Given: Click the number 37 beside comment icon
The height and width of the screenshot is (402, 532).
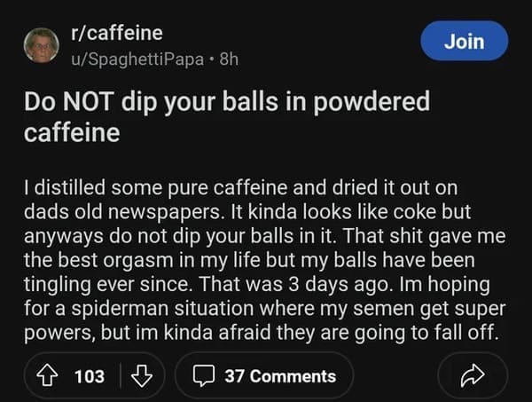Looking at the screenshot, I should [x=234, y=375].
